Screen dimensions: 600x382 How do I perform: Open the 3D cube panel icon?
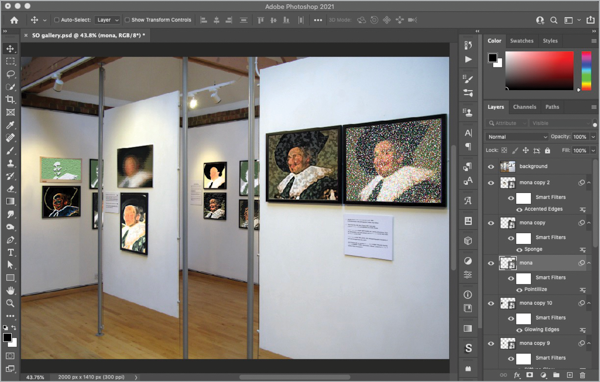468,241
